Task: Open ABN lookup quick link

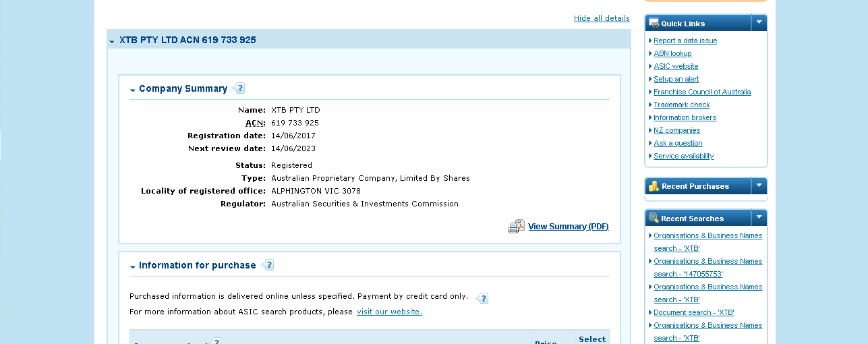Action: (x=672, y=53)
